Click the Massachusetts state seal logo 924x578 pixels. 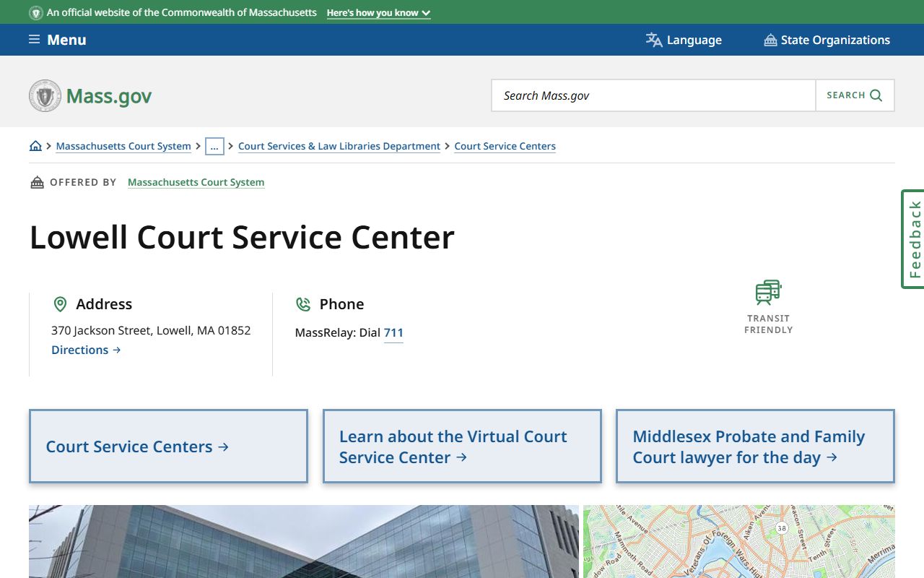click(x=45, y=95)
